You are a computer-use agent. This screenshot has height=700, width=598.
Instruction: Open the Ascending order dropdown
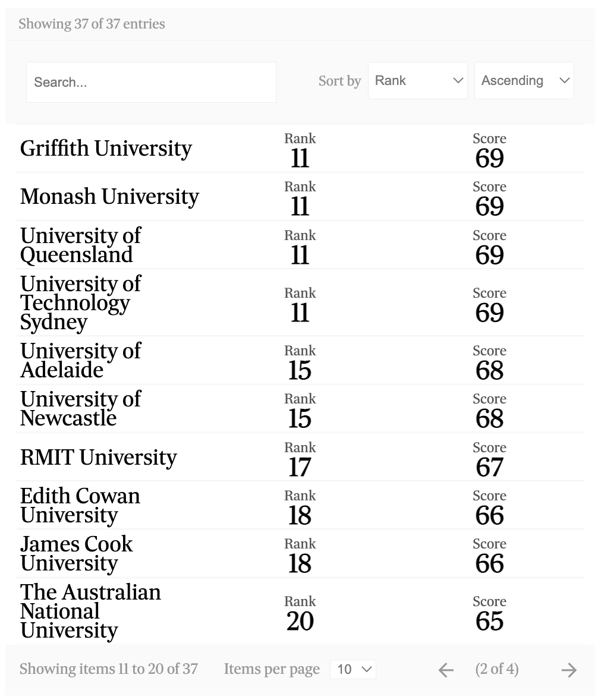pyautogui.click(x=524, y=81)
